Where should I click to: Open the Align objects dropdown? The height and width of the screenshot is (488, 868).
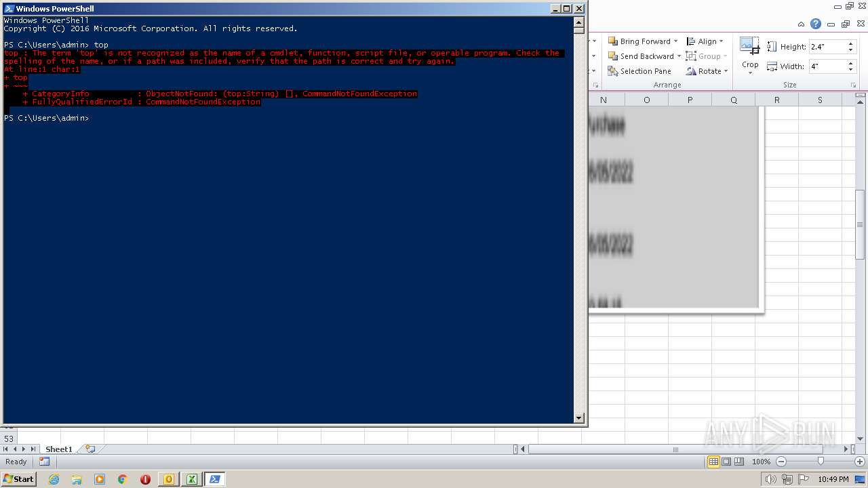(x=706, y=41)
